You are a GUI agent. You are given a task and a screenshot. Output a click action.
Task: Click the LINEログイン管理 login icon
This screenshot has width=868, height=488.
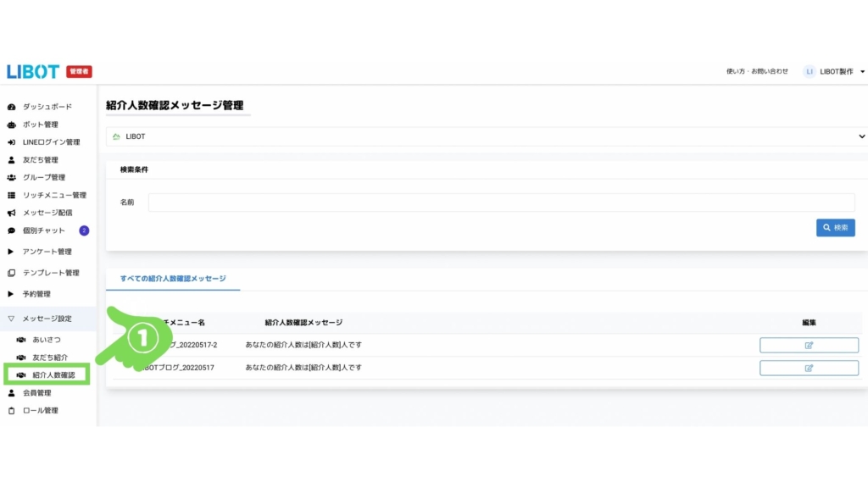[x=11, y=142]
